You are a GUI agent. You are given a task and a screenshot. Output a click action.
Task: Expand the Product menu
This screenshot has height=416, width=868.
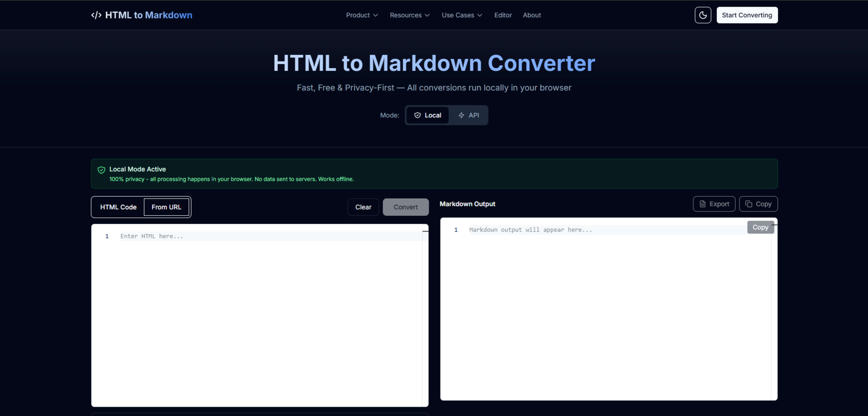(362, 15)
